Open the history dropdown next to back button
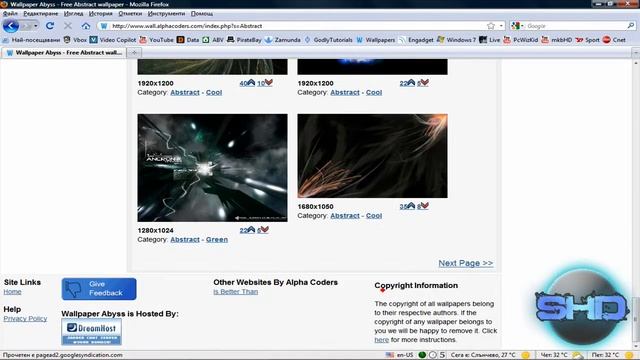 click(x=36, y=26)
